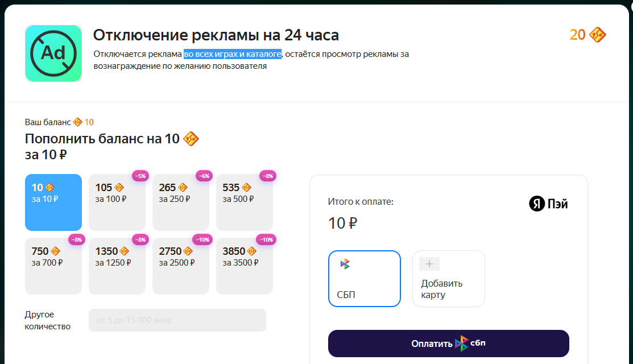Click the Ad-block product icon

point(53,53)
